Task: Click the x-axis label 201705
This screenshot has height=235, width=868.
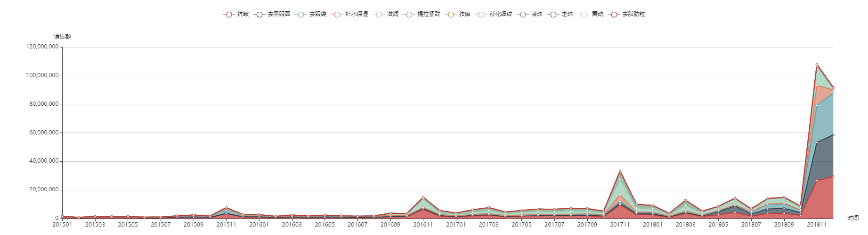Action: 521,225
